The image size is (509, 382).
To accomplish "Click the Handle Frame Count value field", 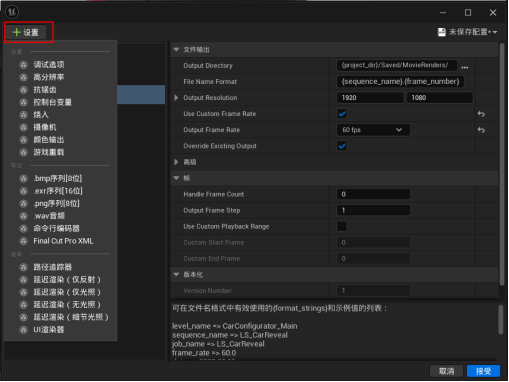I will pos(373,194).
